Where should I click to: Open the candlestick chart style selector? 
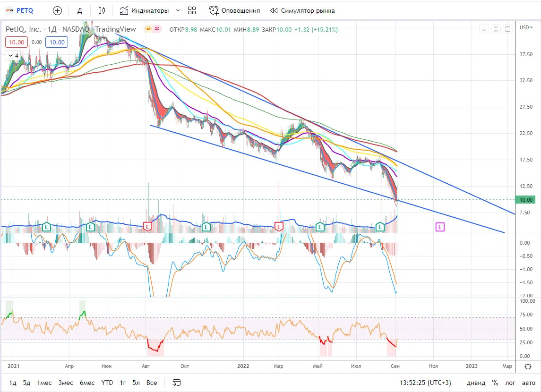tap(102, 11)
